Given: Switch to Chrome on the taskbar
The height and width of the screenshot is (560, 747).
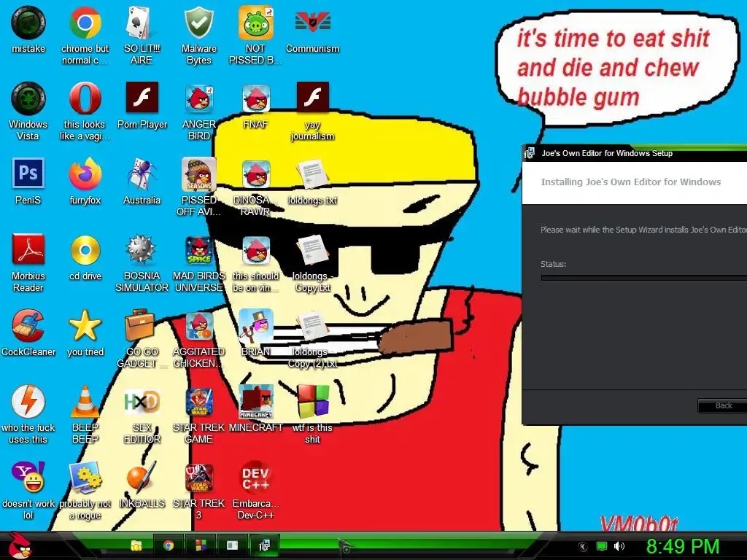Looking at the screenshot, I should click(169, 545).
